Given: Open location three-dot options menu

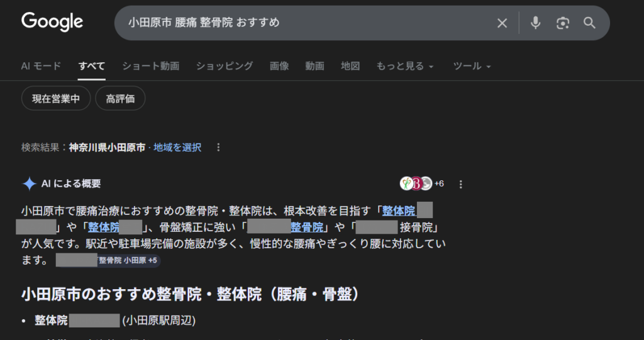Looking at the screenshot, I should click(x=218, y=147).
